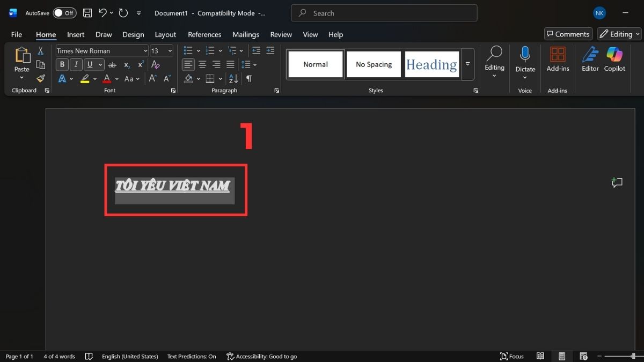Toggle bold on the selected text
Viewport: 644px width, 362px height.
coord(62,64)
